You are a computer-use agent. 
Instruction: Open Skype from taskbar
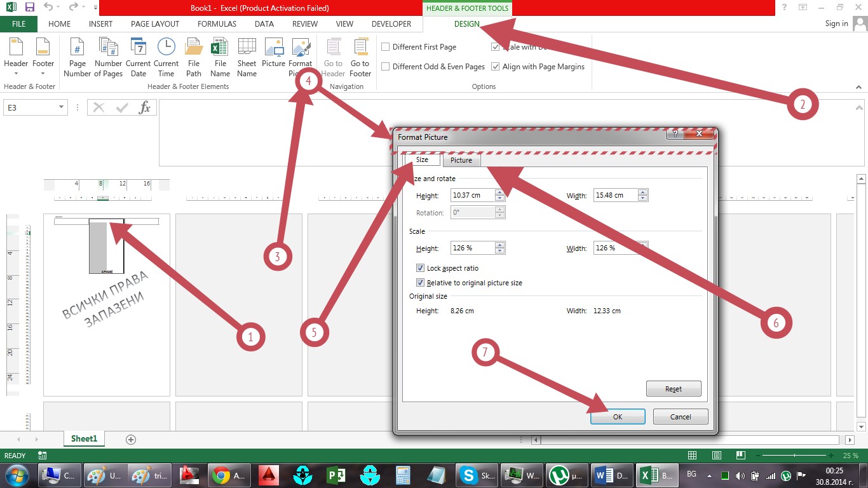pos(477,475)
